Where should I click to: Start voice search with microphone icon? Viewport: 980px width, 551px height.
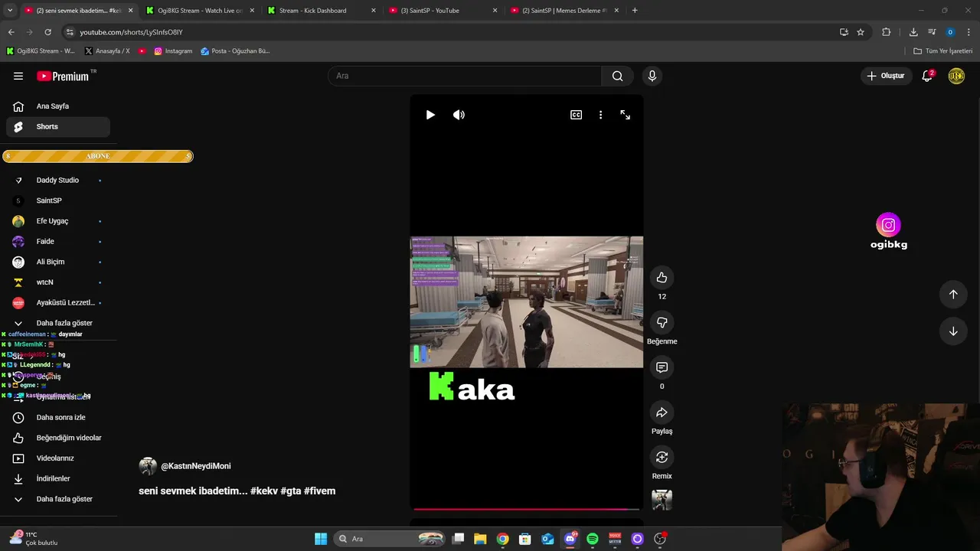coord(652,76)
